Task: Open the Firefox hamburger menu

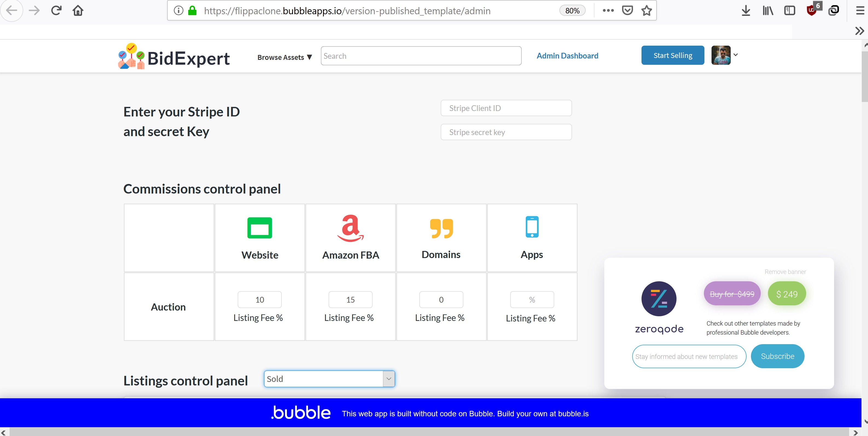Action: click(859, 10)
